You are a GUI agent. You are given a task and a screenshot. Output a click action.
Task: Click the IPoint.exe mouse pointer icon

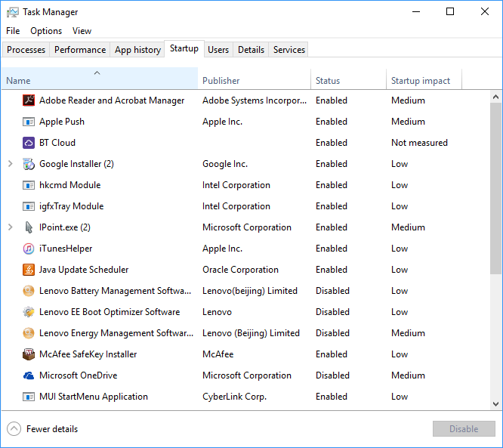[29, 227]
